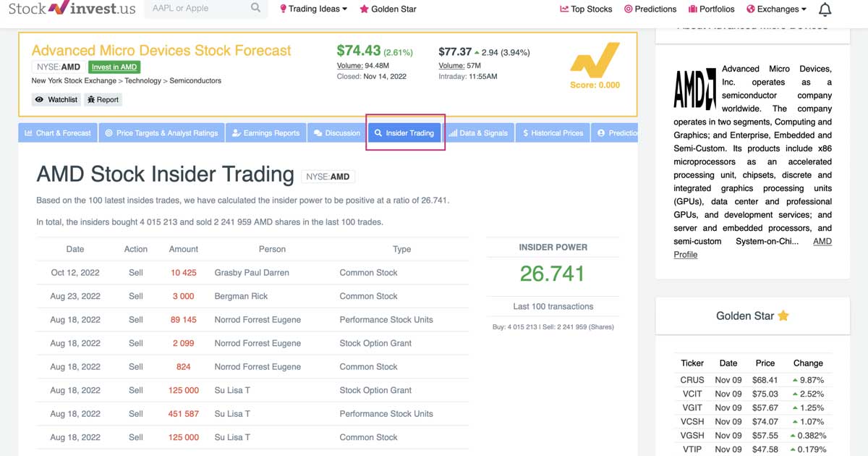The image size is (868, 456).
Task: Click the Date column header
Action: pyautogui.click(x=75, y=249)
